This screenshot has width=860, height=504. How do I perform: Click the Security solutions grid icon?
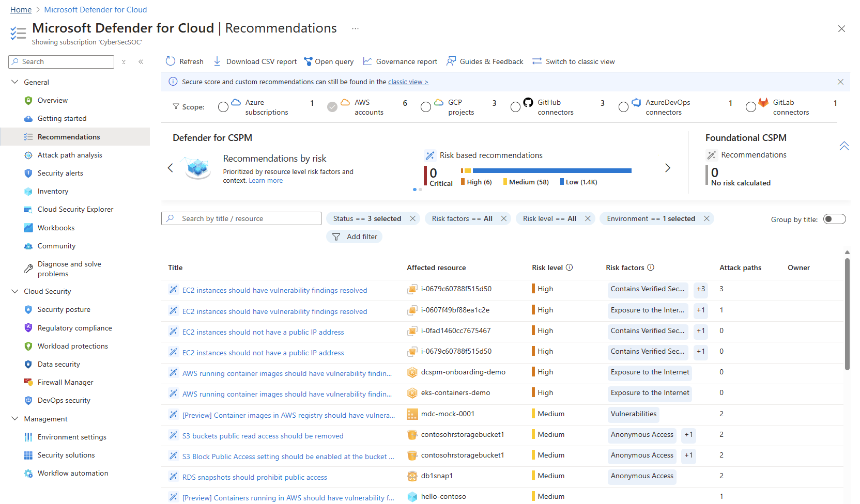(28, 455)
